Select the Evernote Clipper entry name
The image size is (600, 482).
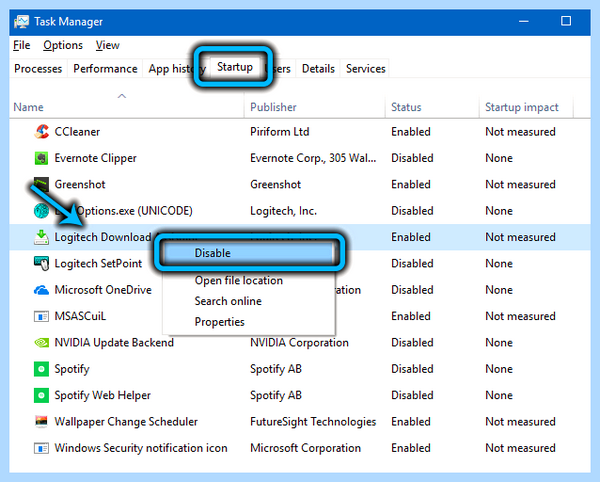(95, 158)
